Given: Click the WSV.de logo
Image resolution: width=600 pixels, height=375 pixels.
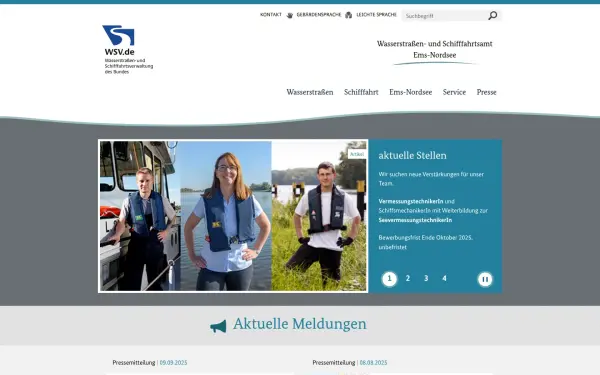Looking at the screenshot, I should coord(128,50).
